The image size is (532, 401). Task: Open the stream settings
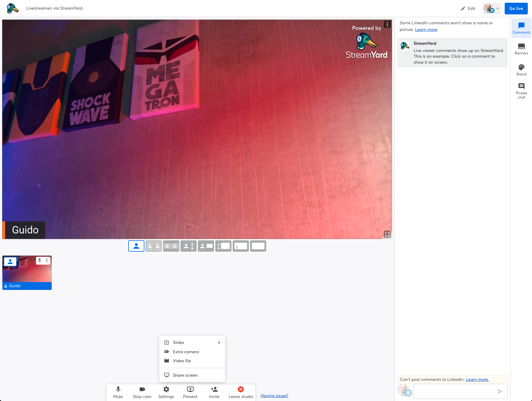pyautogui.click(x=166, y=392)
